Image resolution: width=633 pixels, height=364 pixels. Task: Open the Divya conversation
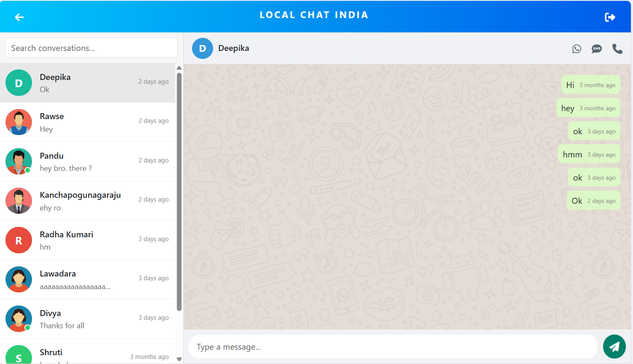[88, 319]
